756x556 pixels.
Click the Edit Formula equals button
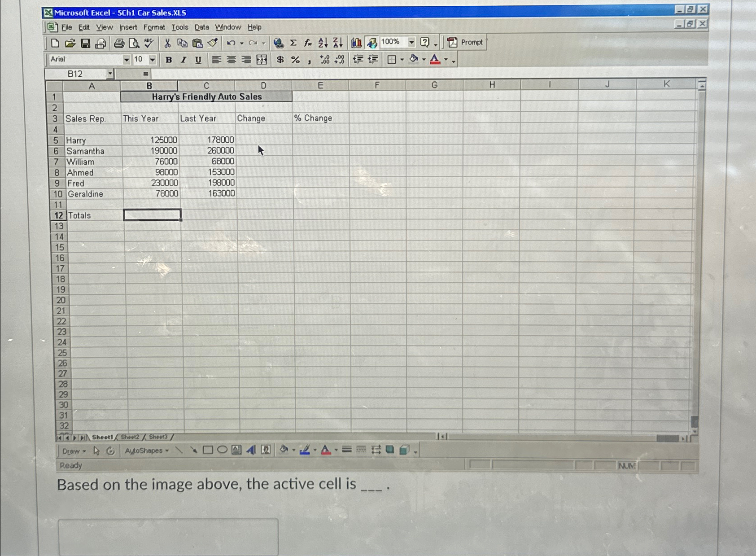(145, 74)
